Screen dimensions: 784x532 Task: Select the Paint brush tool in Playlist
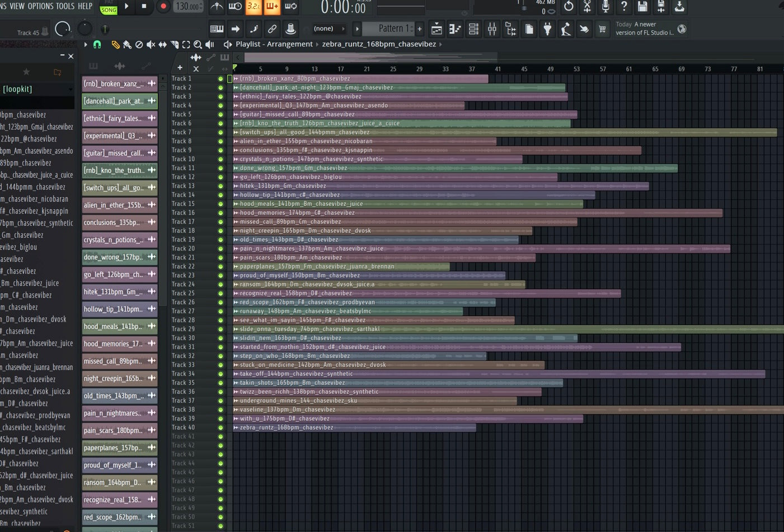(x=127, y=44)
